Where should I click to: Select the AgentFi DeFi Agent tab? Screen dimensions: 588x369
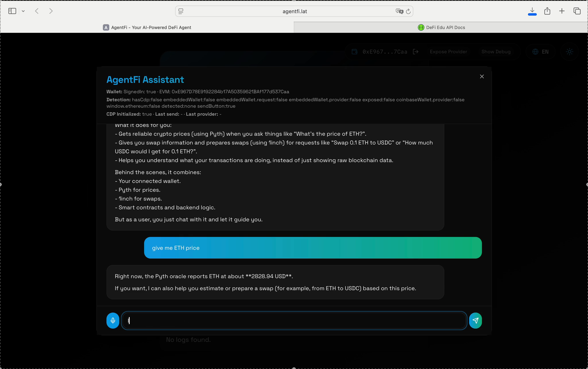pyautogui.click(x=148, y=27)
